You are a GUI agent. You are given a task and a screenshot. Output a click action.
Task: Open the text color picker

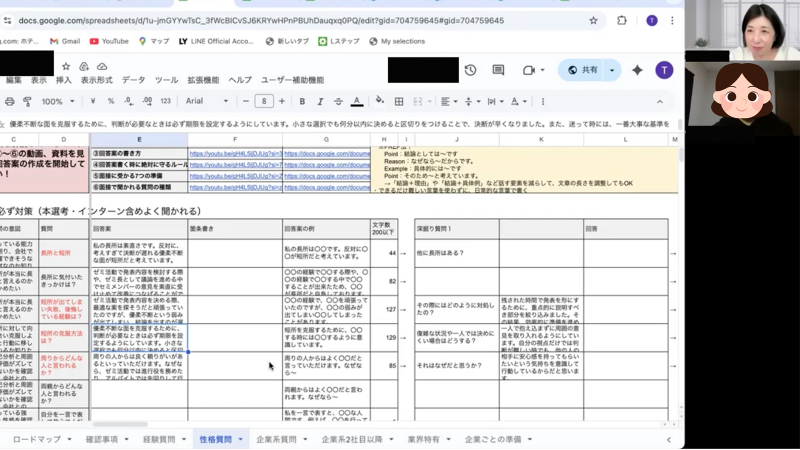357,102
